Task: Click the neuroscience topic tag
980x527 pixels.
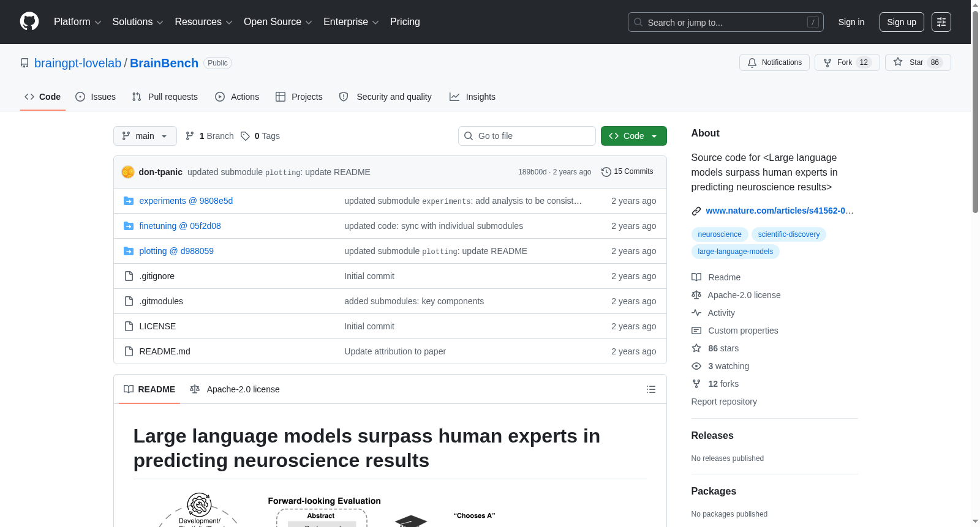Action: (720, 234)
